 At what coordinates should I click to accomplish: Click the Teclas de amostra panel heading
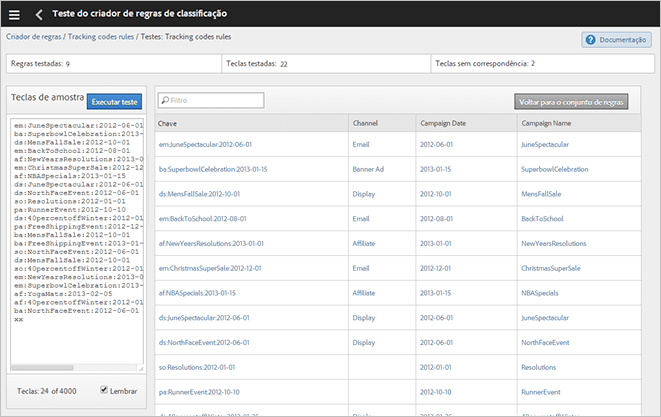pos(47,97)
